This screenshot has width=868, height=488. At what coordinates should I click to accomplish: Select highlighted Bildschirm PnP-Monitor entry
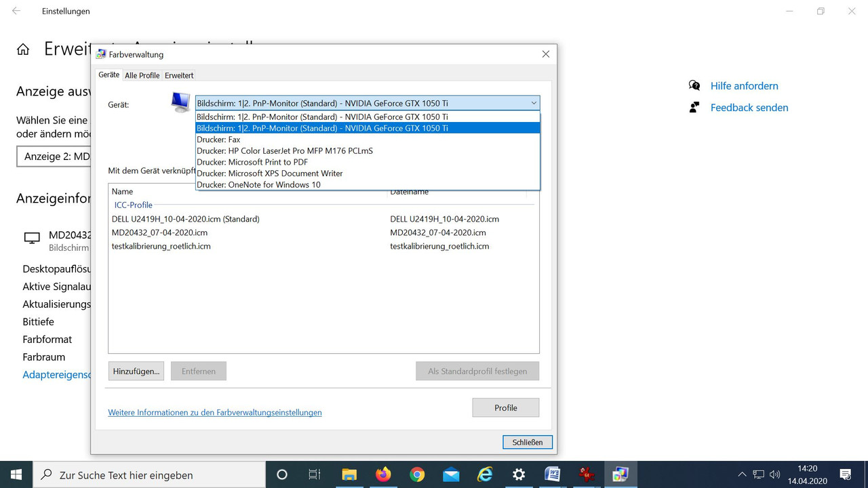(x=368, y=128)
